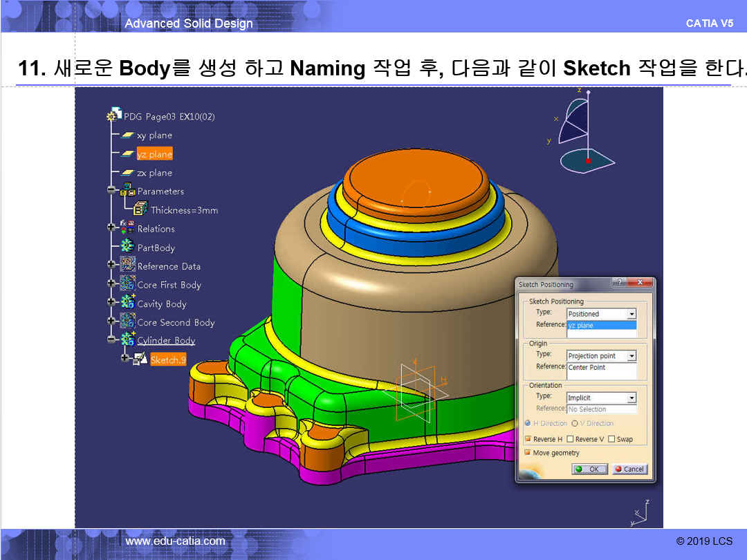This screenshot has width=747, height=560.
Task: Click the Sketch.9 sketch icon
Action: pos(140,359)
